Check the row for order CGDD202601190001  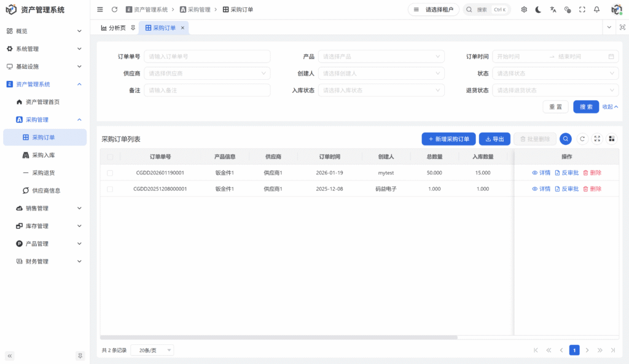110,172
